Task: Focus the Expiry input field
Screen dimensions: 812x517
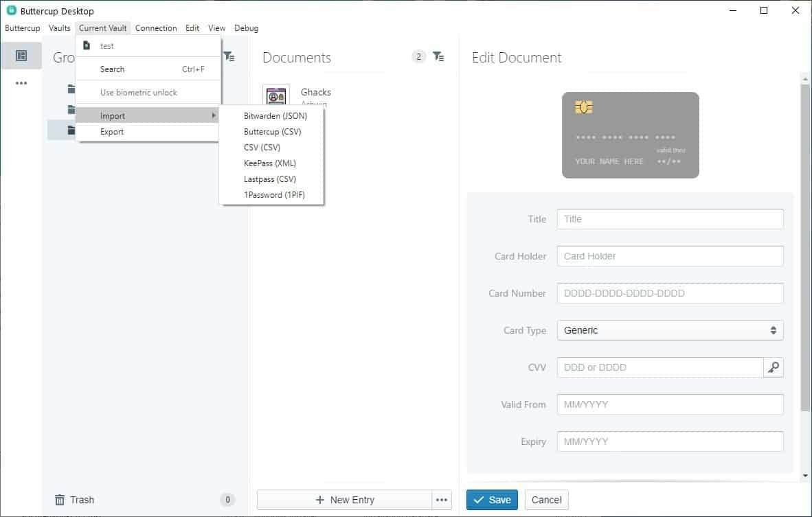Action: point(670,442)
